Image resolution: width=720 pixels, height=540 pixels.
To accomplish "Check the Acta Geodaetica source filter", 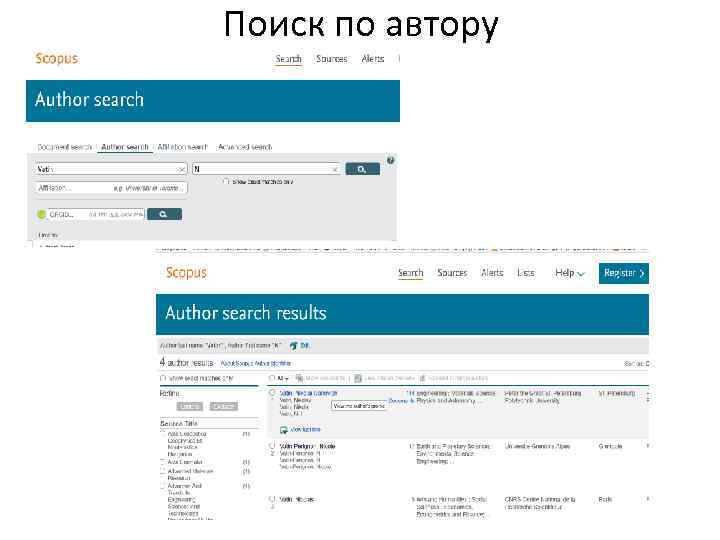I will (x=163, y=433).
